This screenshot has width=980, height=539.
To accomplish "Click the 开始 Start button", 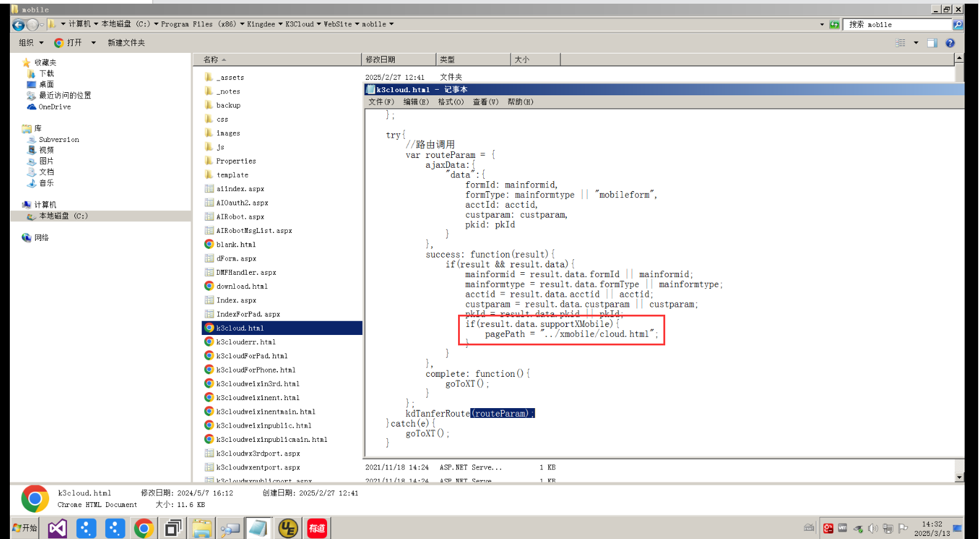I will point(25,528).
